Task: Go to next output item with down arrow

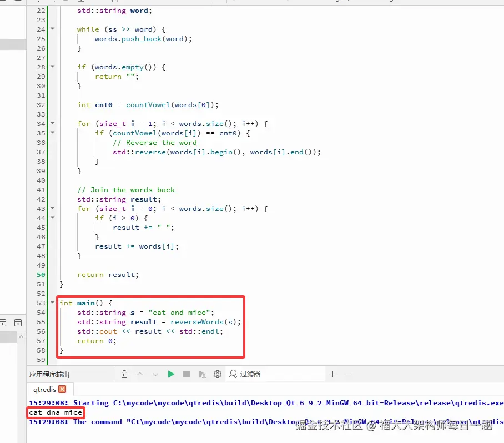Action: (x=155, y=374)
